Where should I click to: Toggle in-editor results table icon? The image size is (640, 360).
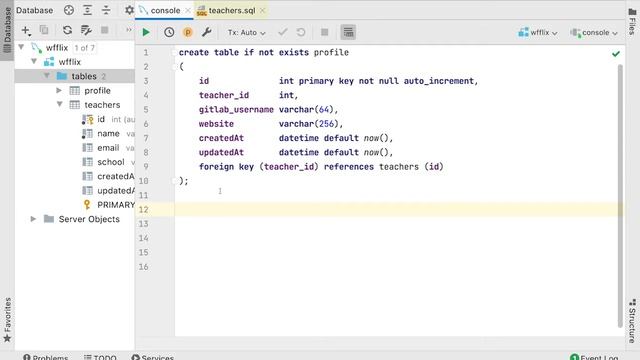coord(348,32)
